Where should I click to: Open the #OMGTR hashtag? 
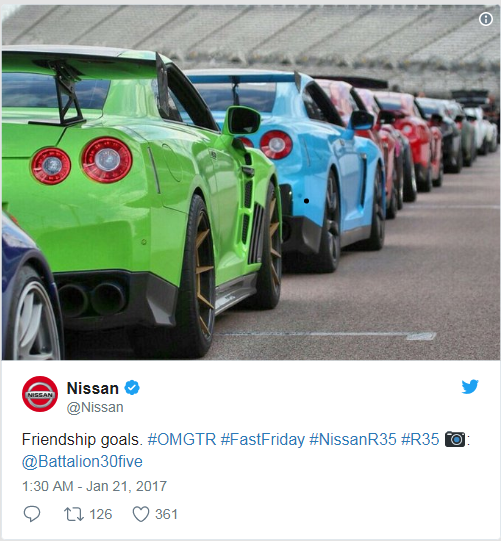[x=182, y=440]
